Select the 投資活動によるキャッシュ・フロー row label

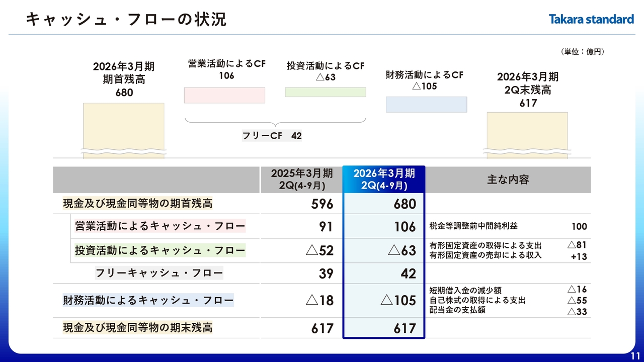click(x=160, y=250)
